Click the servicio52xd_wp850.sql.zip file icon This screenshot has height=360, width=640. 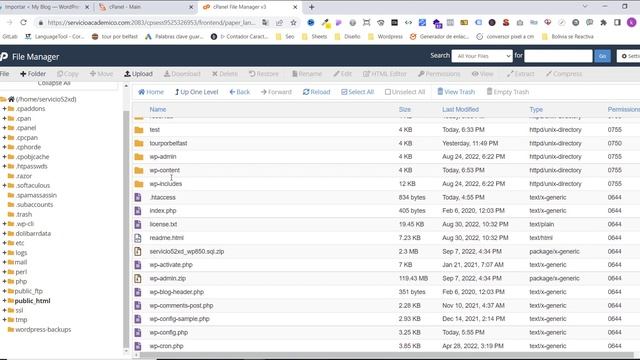click(x=138, y=251)
